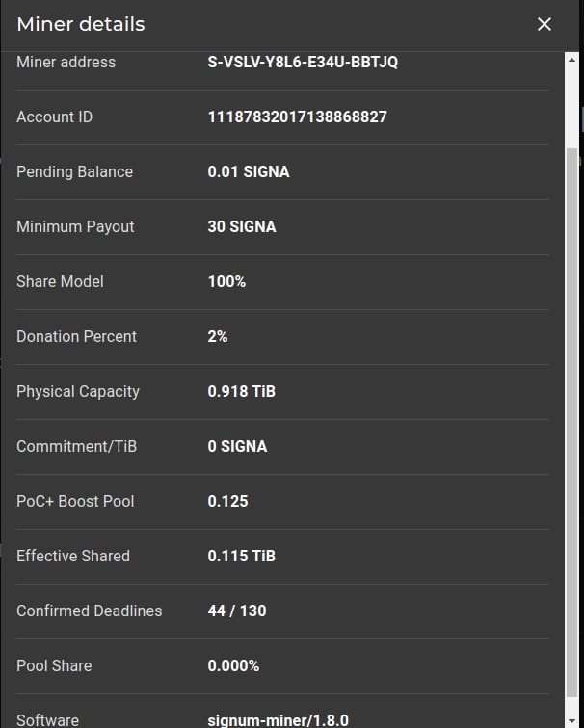Image resolution: width=584 pixels, height=728 pixels.
Task: Click the Minimum Payout 30 SIGNA value
Action: (x=242, y=227)
